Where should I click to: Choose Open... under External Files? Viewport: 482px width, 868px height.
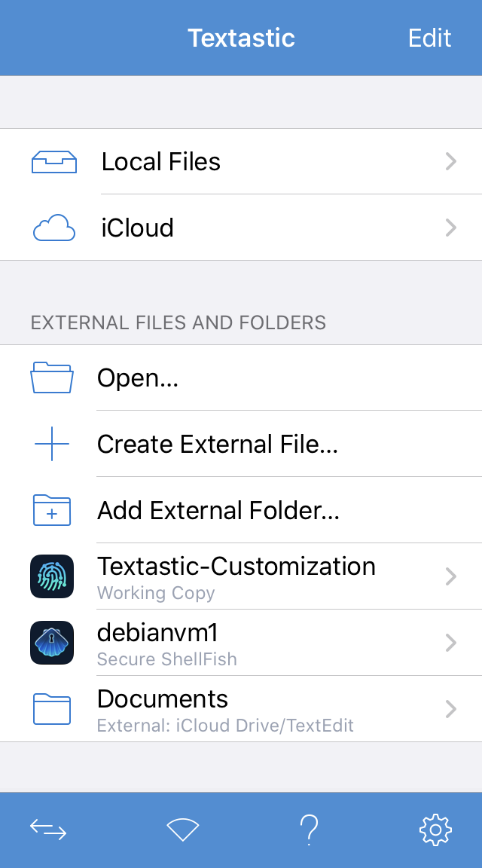241,377
